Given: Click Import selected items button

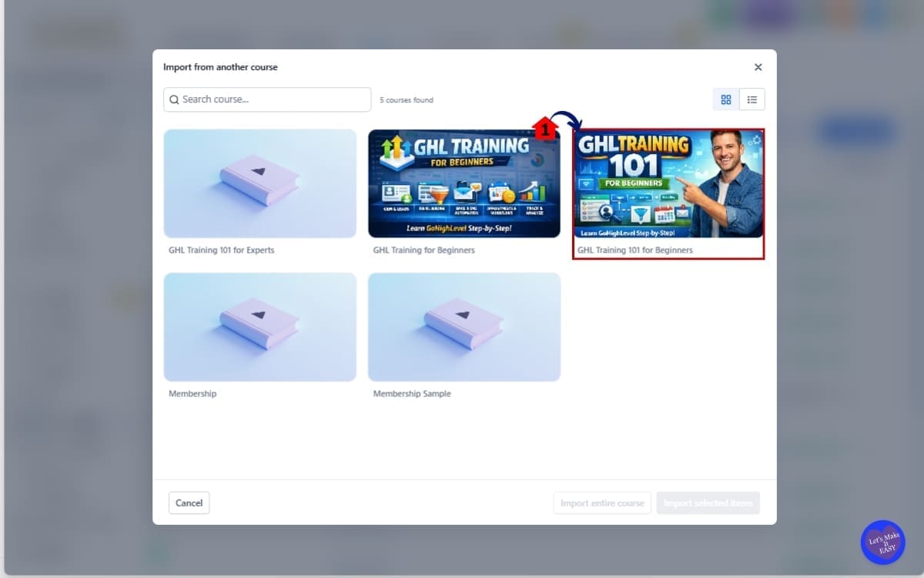Looking at the screenshot, I should [x=708, y=503].
